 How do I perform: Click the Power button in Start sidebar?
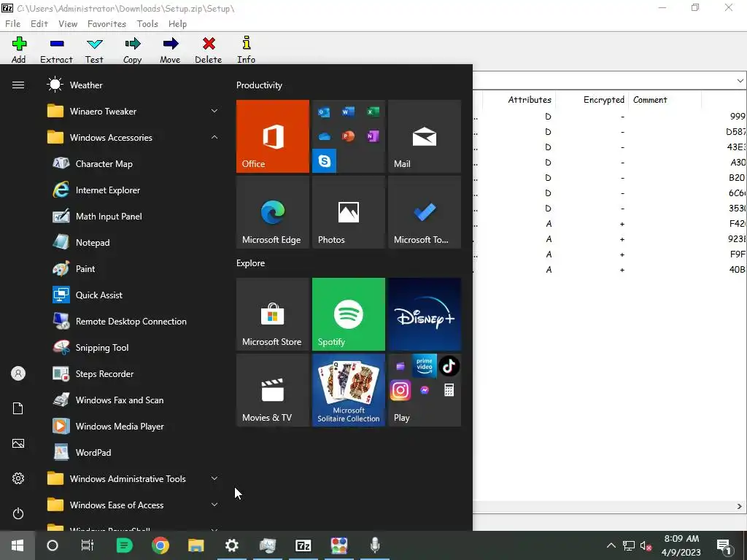point(18,513)
